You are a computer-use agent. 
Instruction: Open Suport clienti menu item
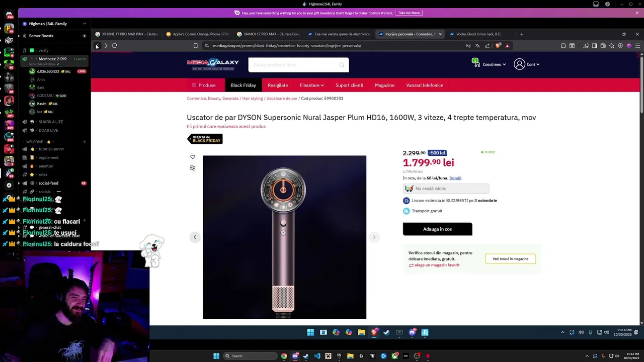[349, 85]
